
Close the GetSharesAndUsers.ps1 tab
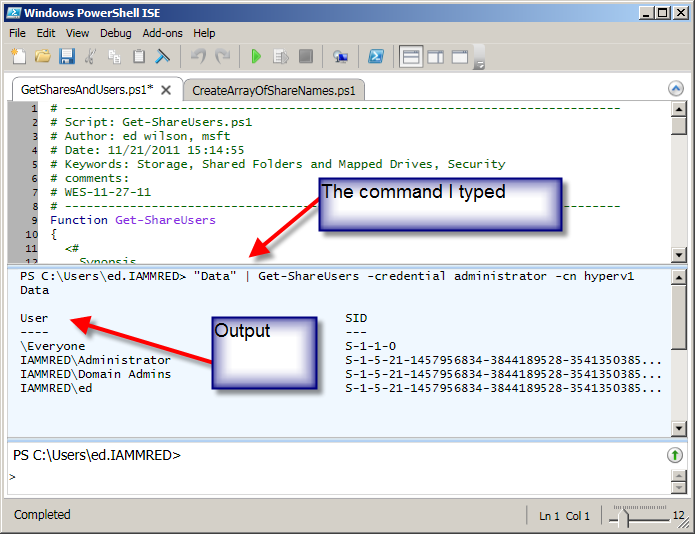(x=166, y=90)
